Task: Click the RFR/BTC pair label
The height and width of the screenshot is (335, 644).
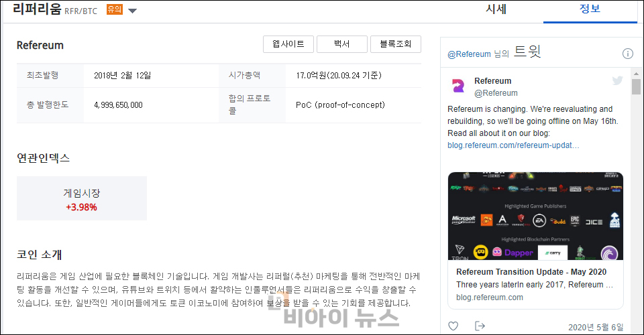Action: pos(81,11)
